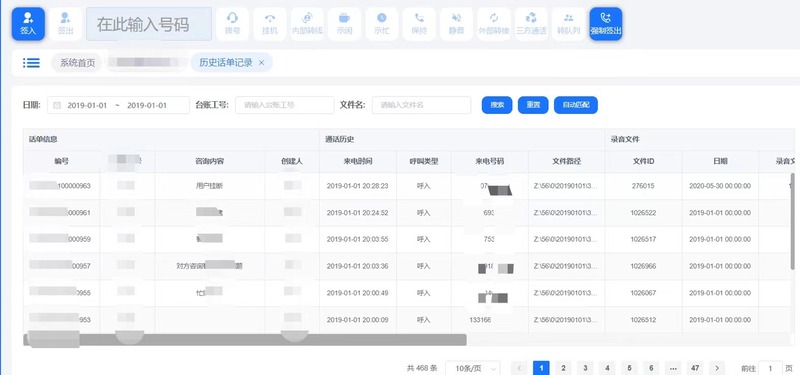This screenshot has height=375, width=800.
Task: Click file ID 276015
Action: click(643, 186)
